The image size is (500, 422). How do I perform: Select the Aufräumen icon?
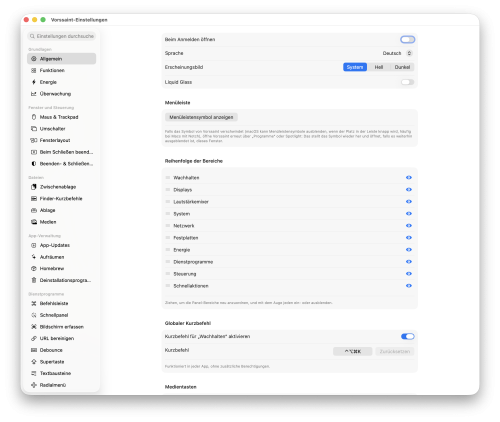point(34,257)
